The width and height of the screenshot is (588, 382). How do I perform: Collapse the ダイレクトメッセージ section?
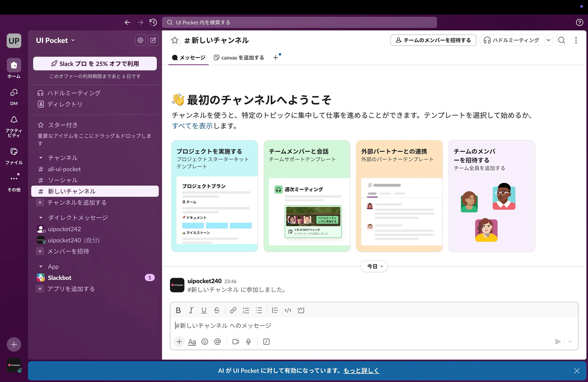click(41, 218)
